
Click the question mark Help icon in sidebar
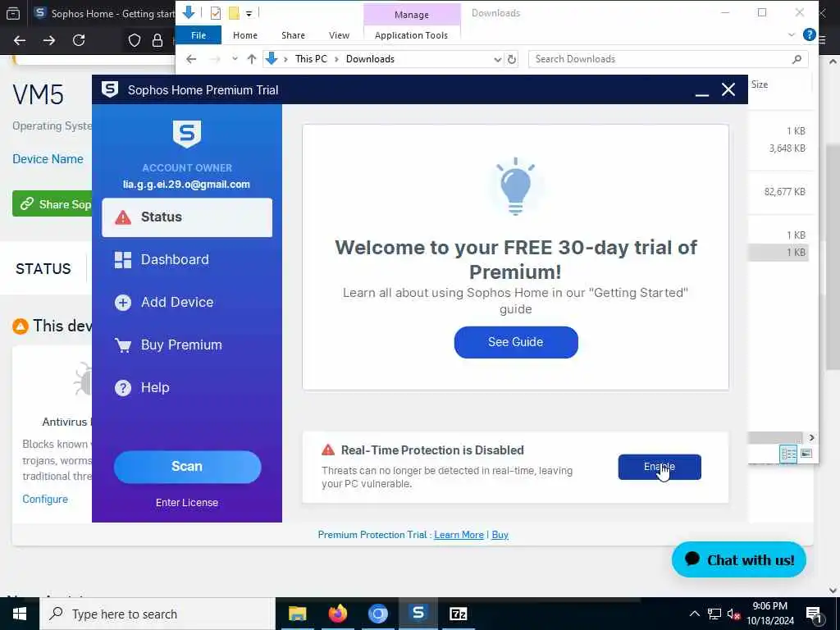123,387
